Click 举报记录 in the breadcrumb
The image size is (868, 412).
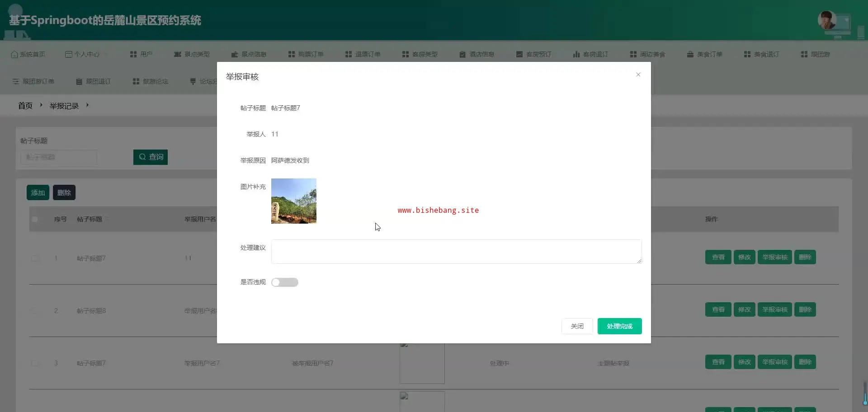point(64,106)
